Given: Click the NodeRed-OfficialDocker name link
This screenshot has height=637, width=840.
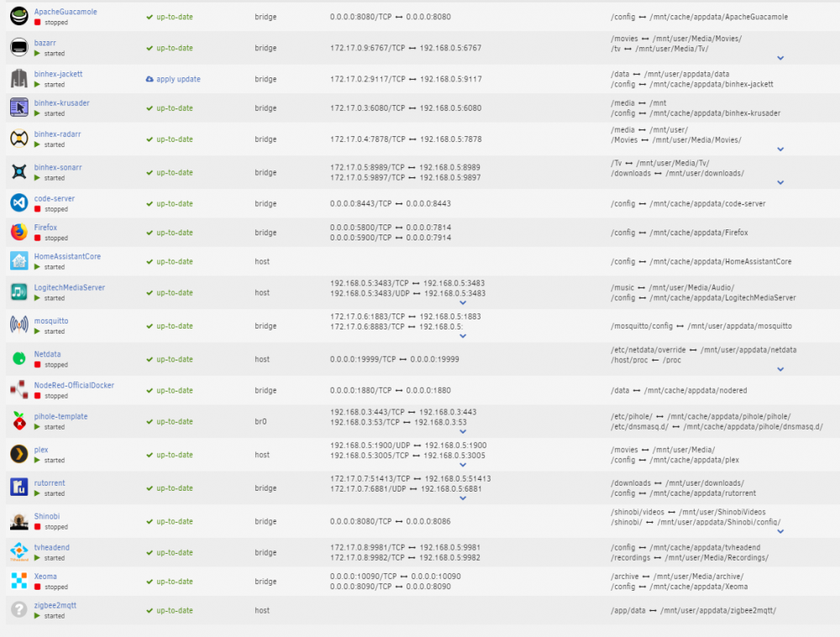Looking at the screenshot, I should click(74, 385).
